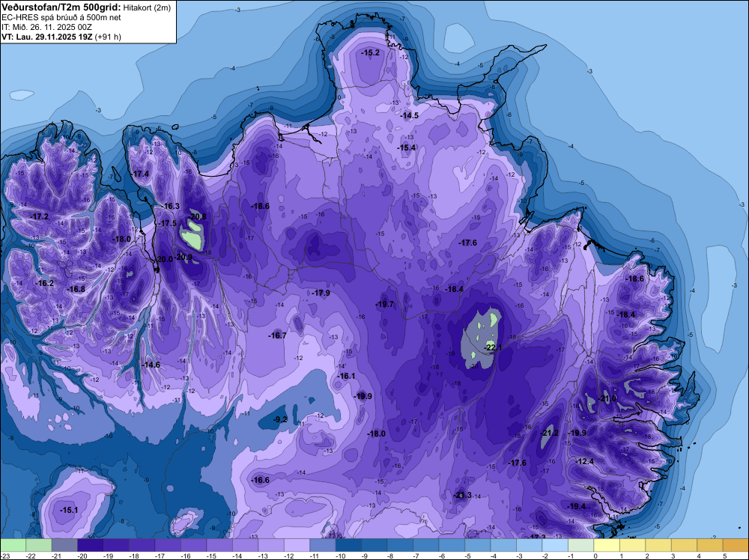The height and width of the screenshot is (560, 749).
Task: Select the dark purple legend swatch labeled -20
Action: [x=91, y=545]
